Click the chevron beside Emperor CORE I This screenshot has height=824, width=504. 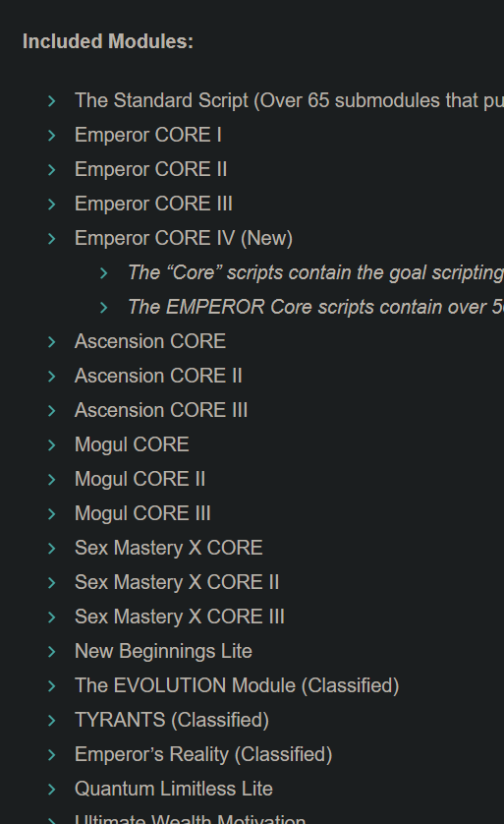coord(51,136)
